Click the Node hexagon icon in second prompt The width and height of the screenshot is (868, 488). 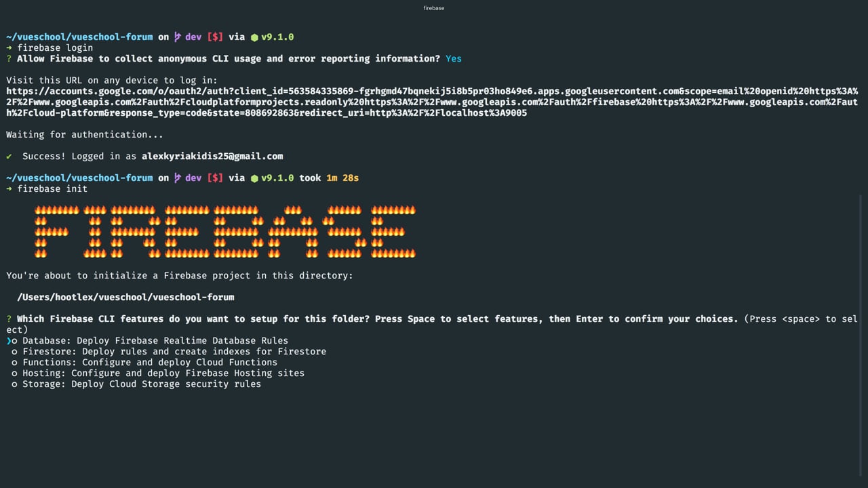[254, 178]
